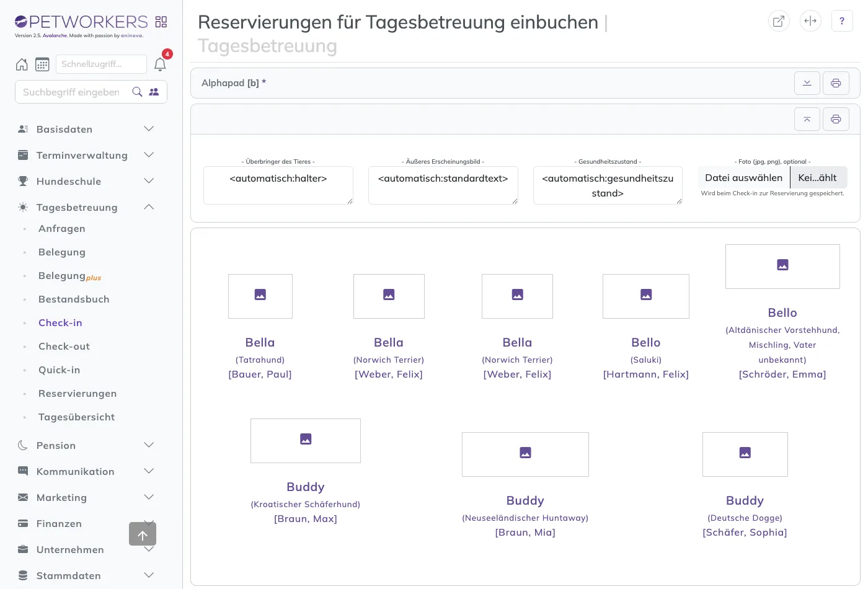Select Buddy the Kroatischer Schäferhund photo

point(306,441)
